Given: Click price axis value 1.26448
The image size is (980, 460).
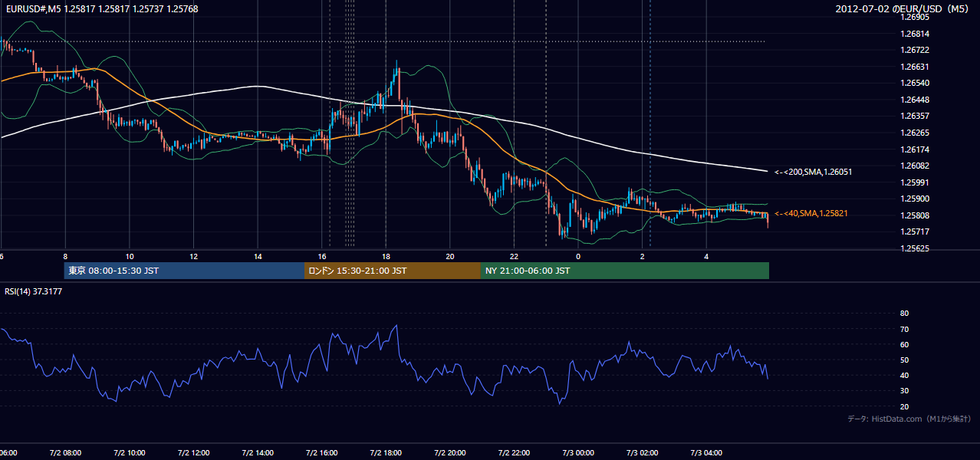Looking at the screenshot, I should tap(916, 100).
